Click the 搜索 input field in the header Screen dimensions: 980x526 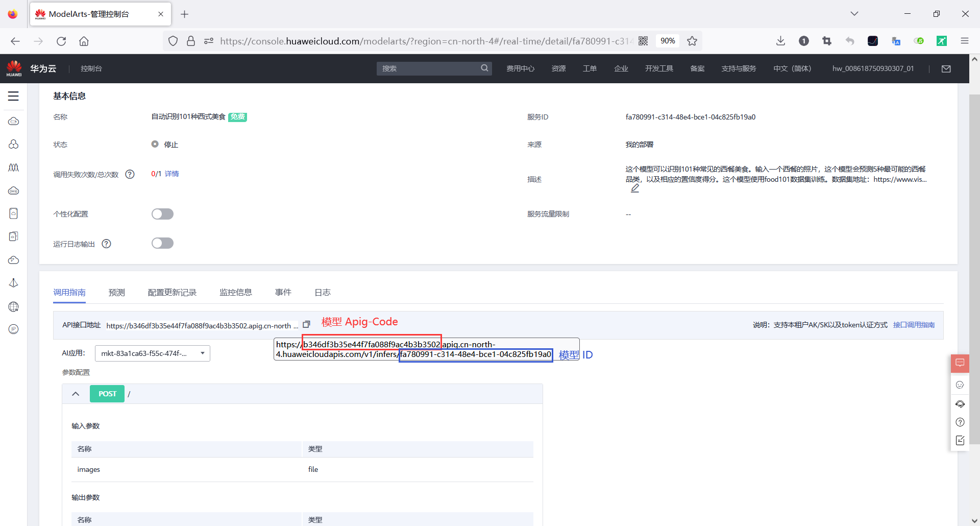429,68
